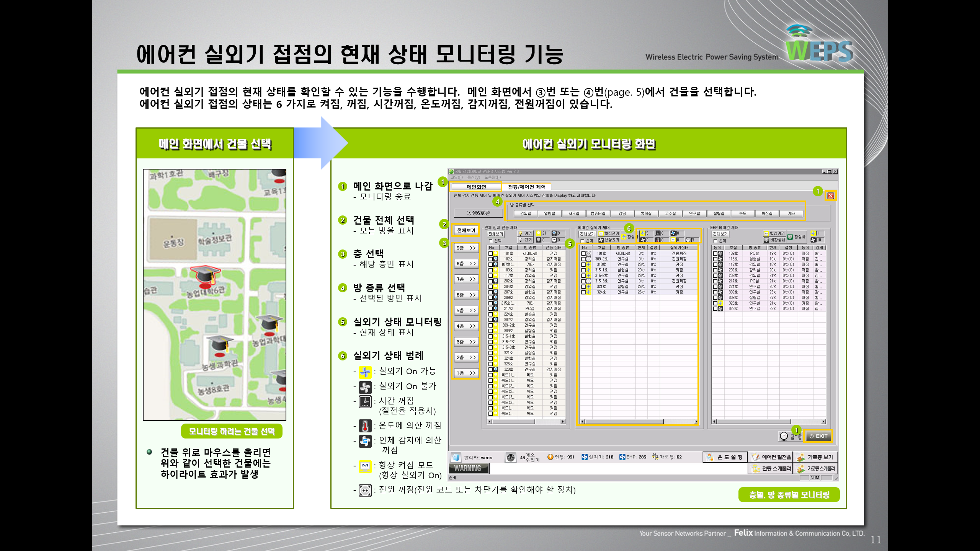The height and width of the screenshot is (551, 980).
Task: Click the orange 전등 lamp count icon
Action: [550, 456]
